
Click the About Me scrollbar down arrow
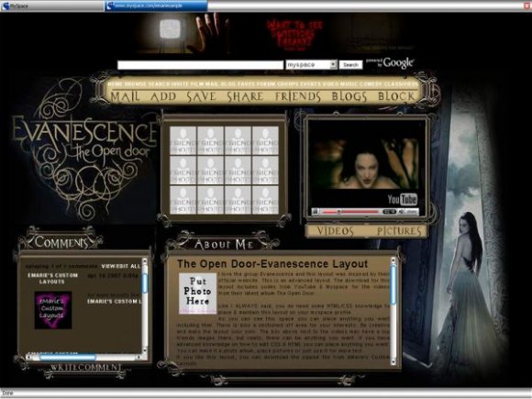pyautogui.click(x=393, y=362)
